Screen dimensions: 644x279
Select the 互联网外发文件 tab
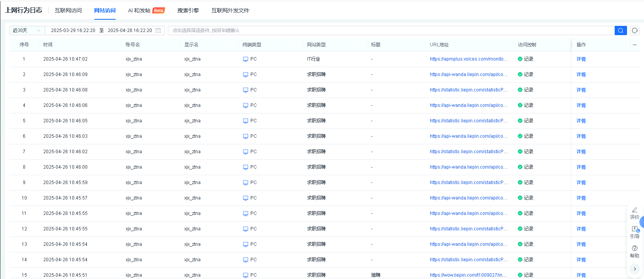tap(230, 10)
